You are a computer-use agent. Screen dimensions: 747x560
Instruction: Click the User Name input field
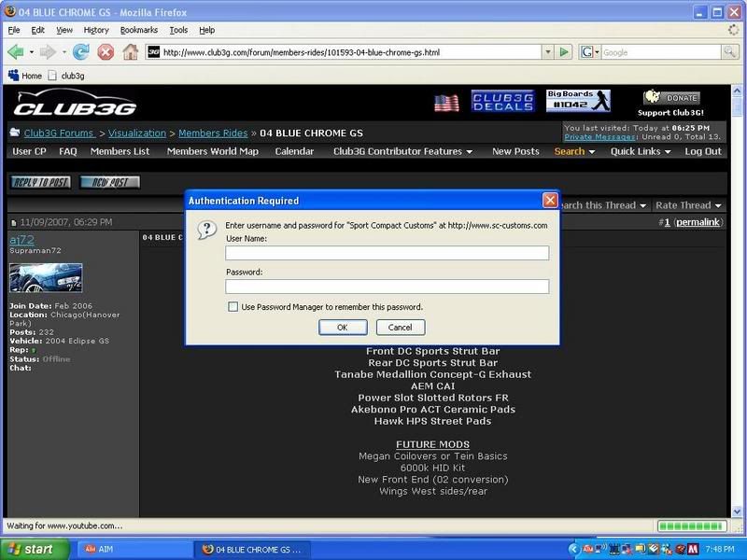[x=387, y=253]
